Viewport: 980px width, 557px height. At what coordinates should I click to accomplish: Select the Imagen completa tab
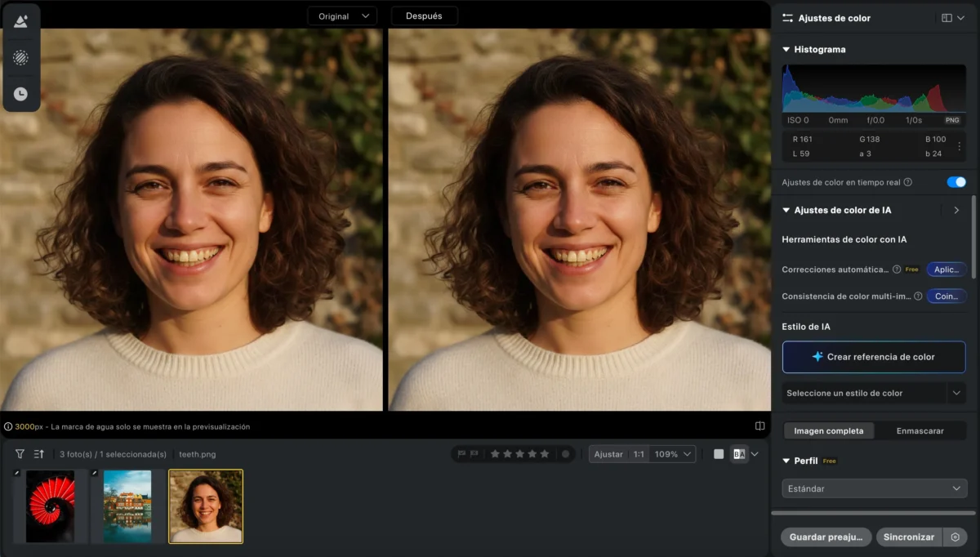coord(828,430)
